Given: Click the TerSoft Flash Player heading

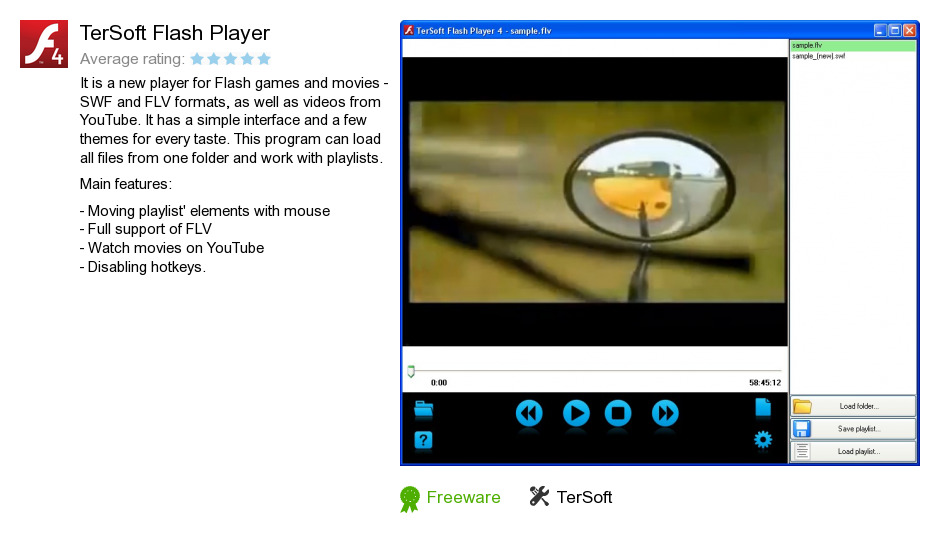Looking at the screenshot, I should click(174, 33).
